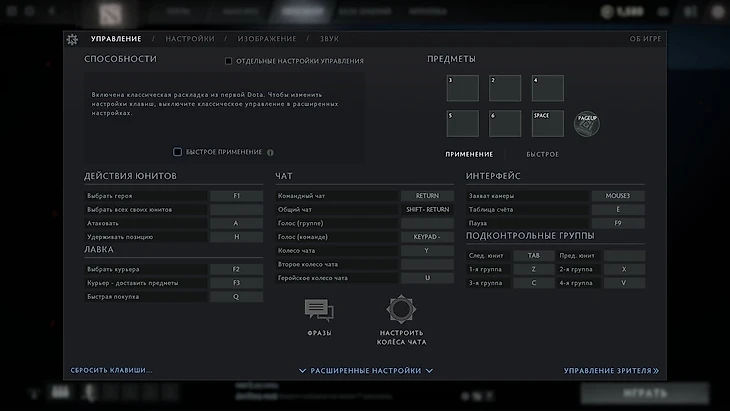The width and height of the screenshot is (730, 411).
Task: Switch to the Изображение tab
Action: click(267, 39)
